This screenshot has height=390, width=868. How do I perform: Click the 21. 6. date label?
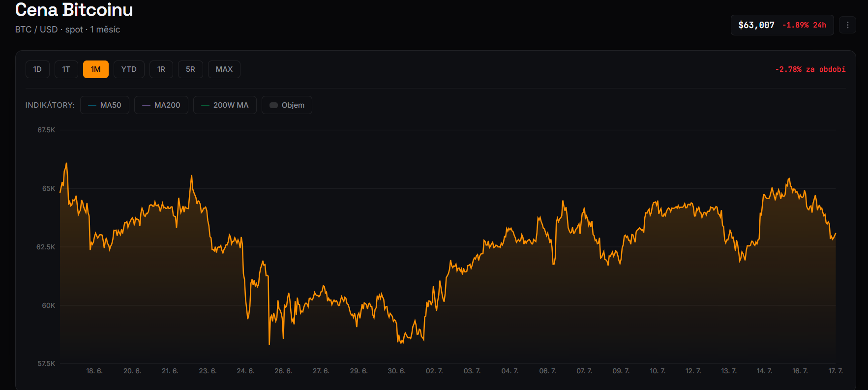pyautogui.click(x=170, y=371)
